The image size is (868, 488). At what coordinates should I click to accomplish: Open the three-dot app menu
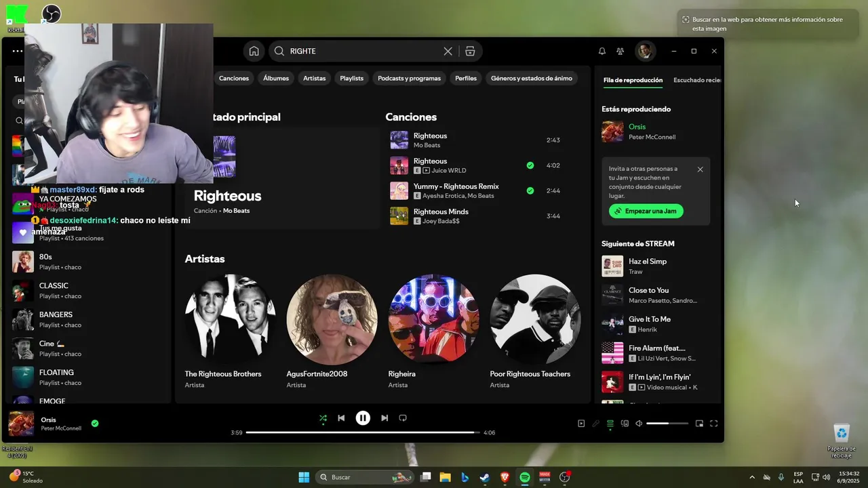click(18, 51)
